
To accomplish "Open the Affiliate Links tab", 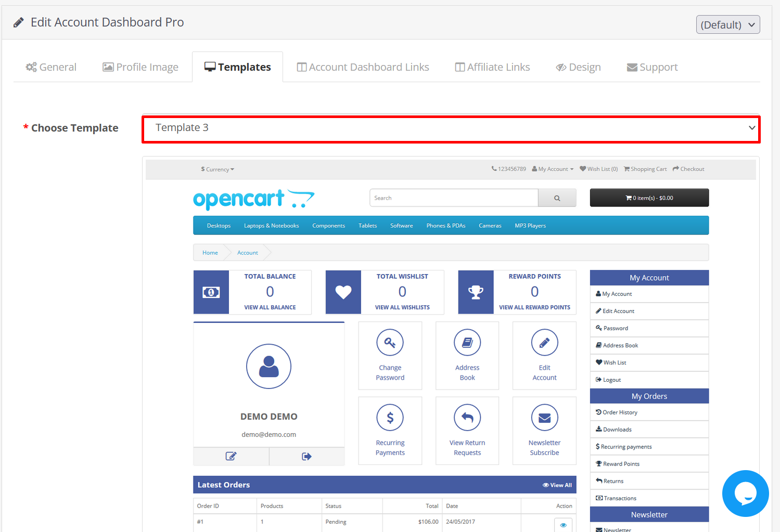I will pyautogui.click(x=492, y=67).
